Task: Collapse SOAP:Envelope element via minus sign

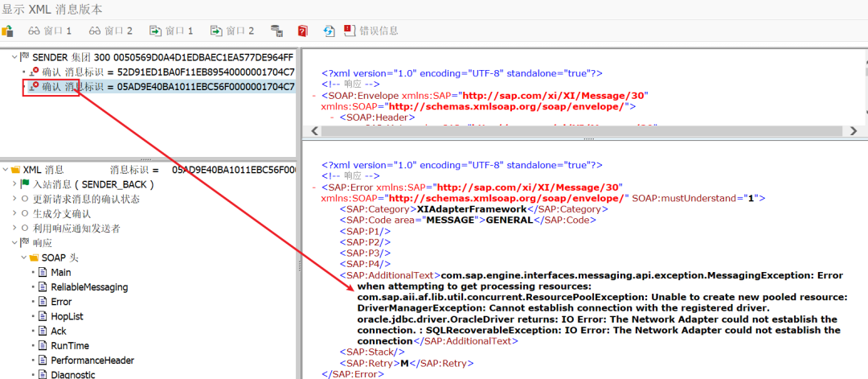Action: click(314, 95)
